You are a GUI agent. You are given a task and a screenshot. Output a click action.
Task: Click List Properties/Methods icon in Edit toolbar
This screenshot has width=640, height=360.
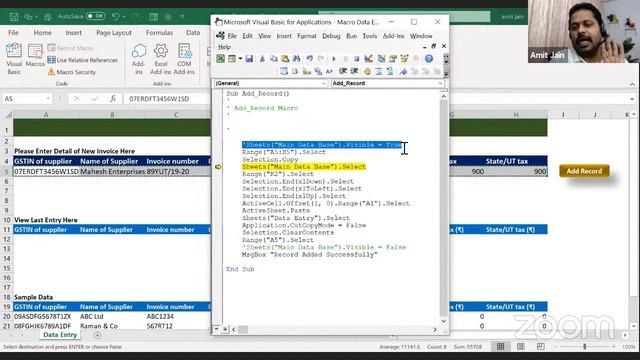point(284,71)
